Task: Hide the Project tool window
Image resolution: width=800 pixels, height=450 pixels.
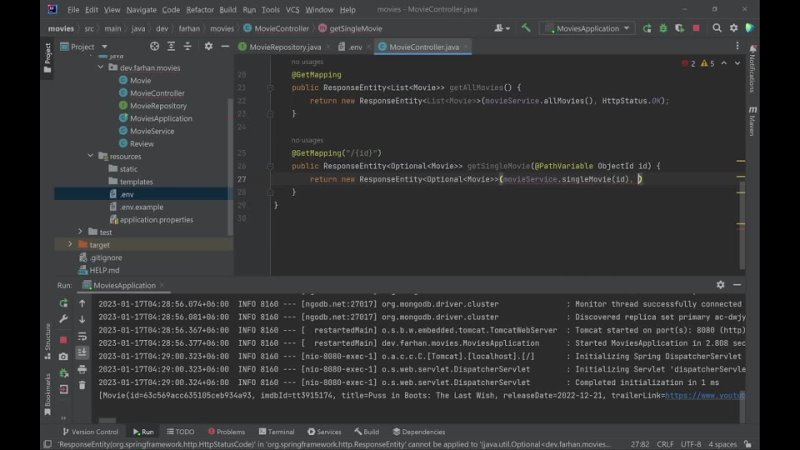Action: 225,46
